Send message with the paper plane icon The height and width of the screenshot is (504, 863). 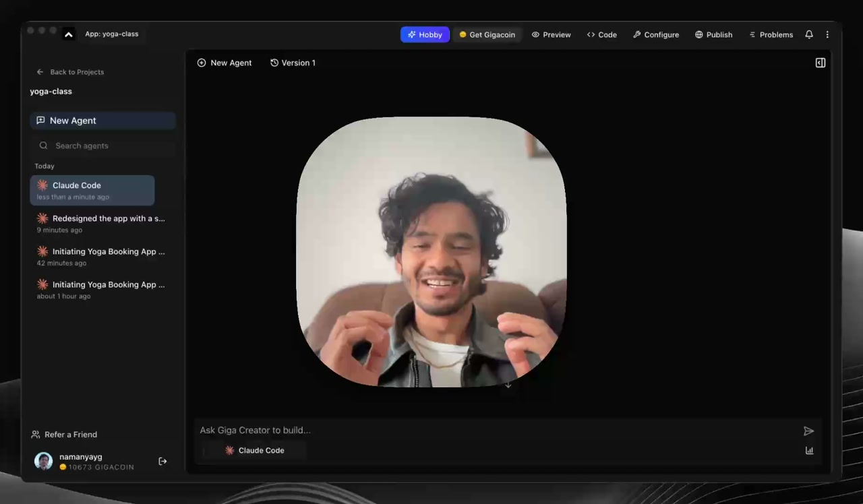click(x=809, y=431)
